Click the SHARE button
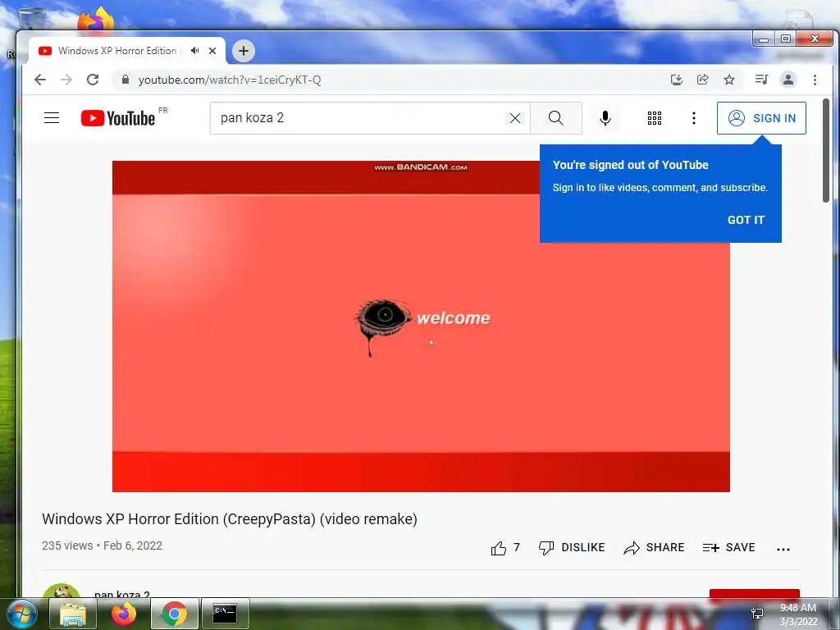The height and width of the screenshot is (630, 840). click(654, 547)
